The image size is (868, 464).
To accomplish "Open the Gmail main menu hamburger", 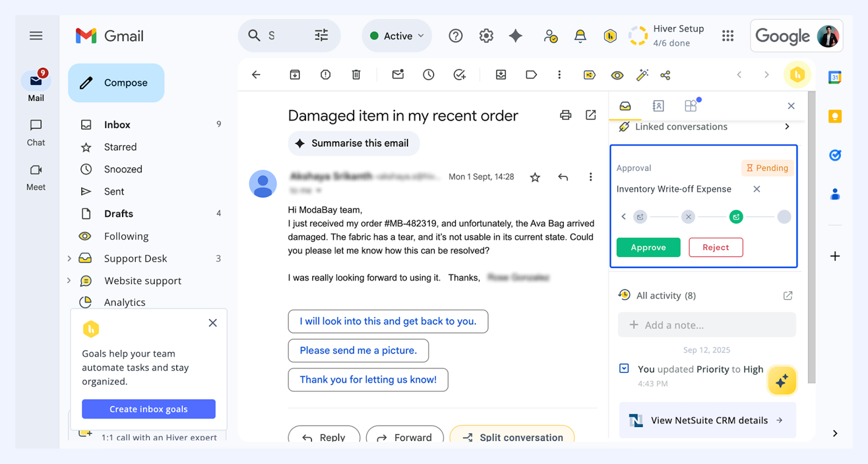I will click(36, 36).
